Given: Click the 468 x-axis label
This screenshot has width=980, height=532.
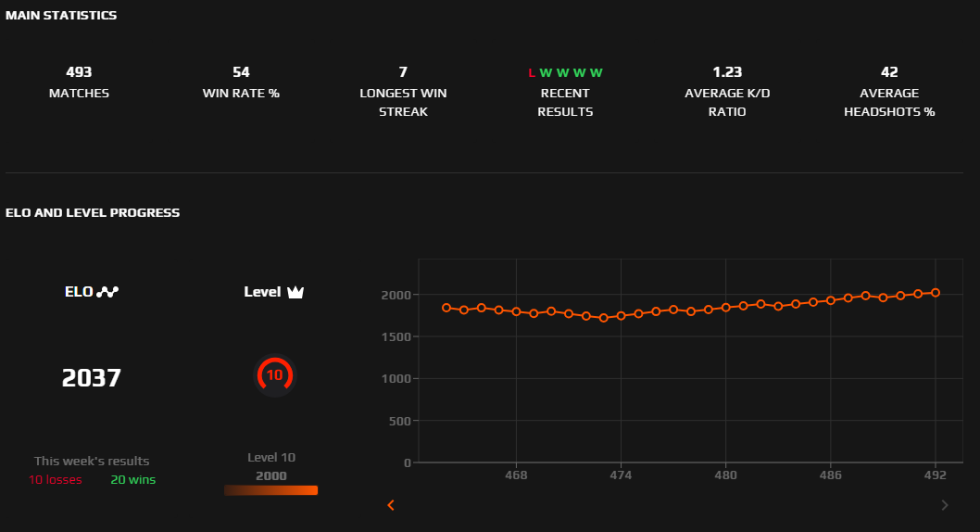Looking at the screenshot, I should tap(516, 475).
